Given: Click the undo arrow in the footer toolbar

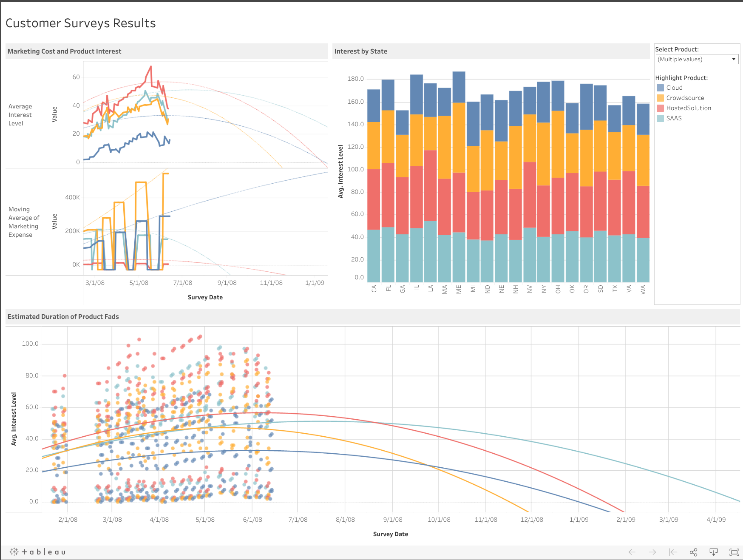Looking at the screenshot, I should 632,552.
